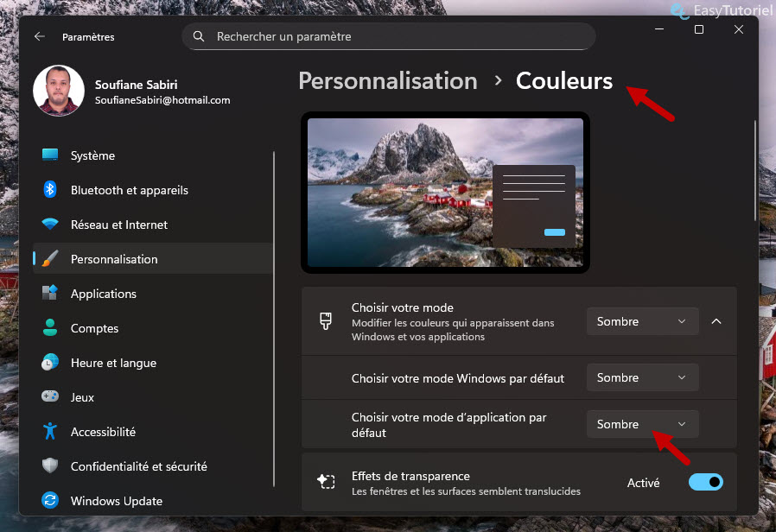Go back with the arrow button

tap(41, 36)
